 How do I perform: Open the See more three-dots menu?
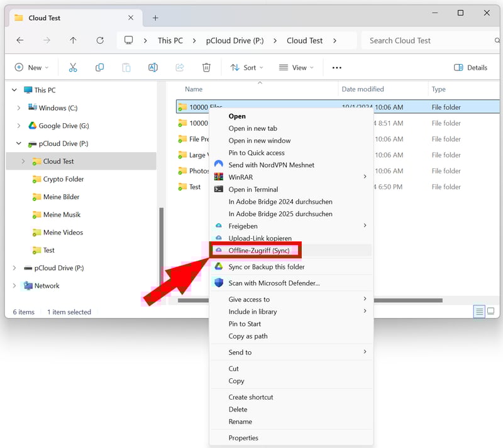coord(337,67)
